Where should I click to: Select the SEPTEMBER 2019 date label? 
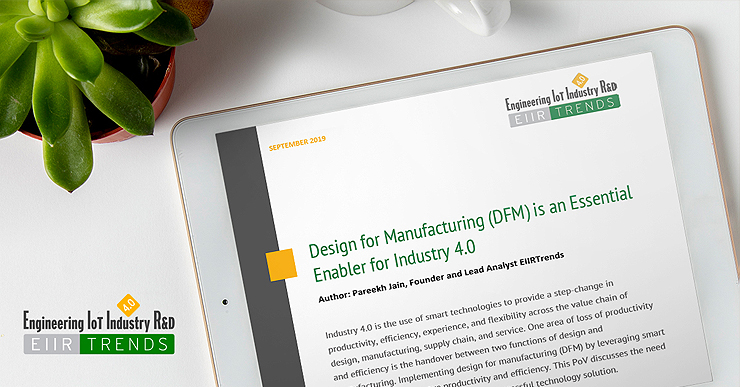pos(297,143)
